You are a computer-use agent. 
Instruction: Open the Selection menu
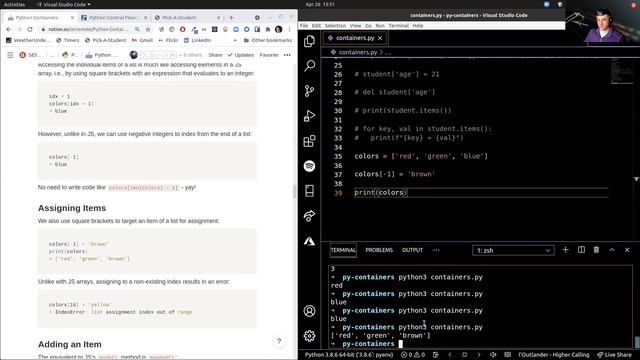(x=335, y=25)
